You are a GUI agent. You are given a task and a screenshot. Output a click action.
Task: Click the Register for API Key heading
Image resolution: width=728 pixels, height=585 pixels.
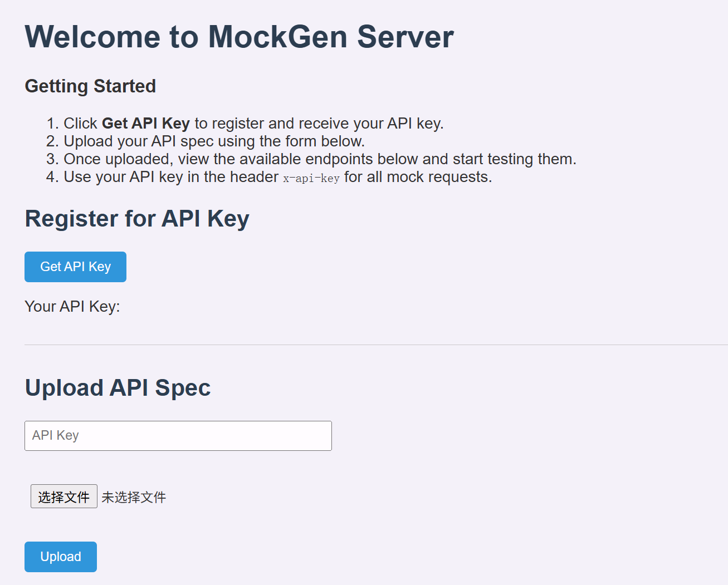137,219
